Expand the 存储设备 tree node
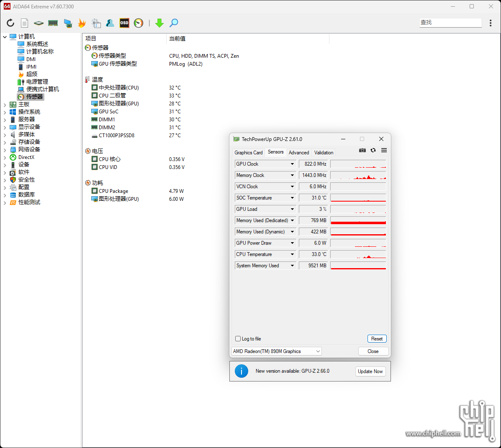 [x=5, y=142]
